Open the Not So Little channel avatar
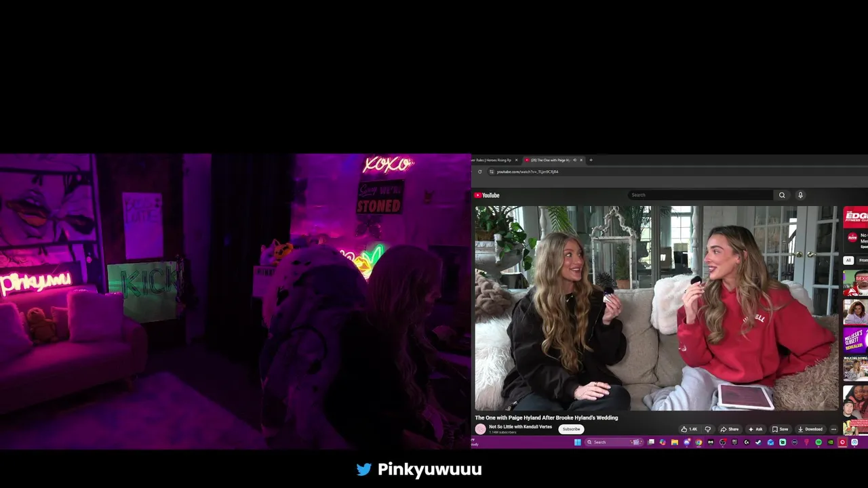Screen dimensions: 868x488 click(480, 429)
